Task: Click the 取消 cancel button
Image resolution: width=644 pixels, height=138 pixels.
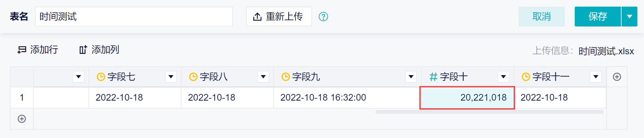Action: click(x=542, y=17)
